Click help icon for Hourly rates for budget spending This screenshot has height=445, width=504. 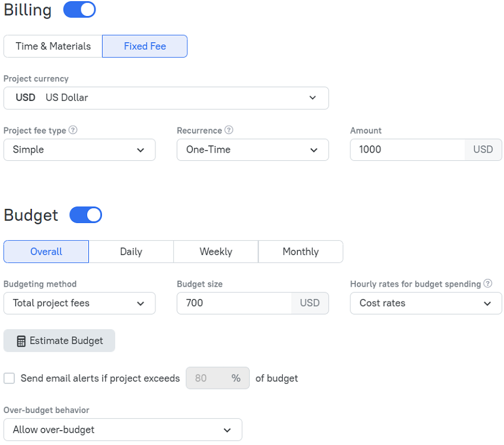(x=488, y=284)
